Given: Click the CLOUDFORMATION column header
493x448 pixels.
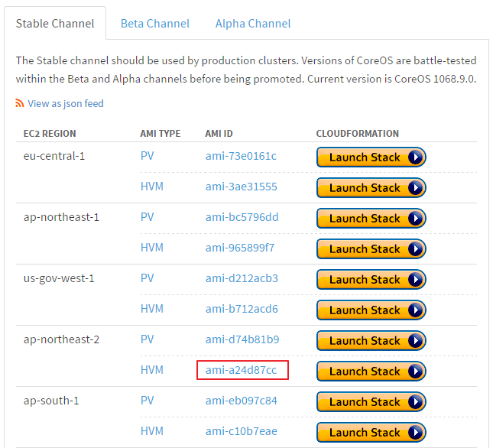Looking at the screenshot, I should tap(358, 134).
